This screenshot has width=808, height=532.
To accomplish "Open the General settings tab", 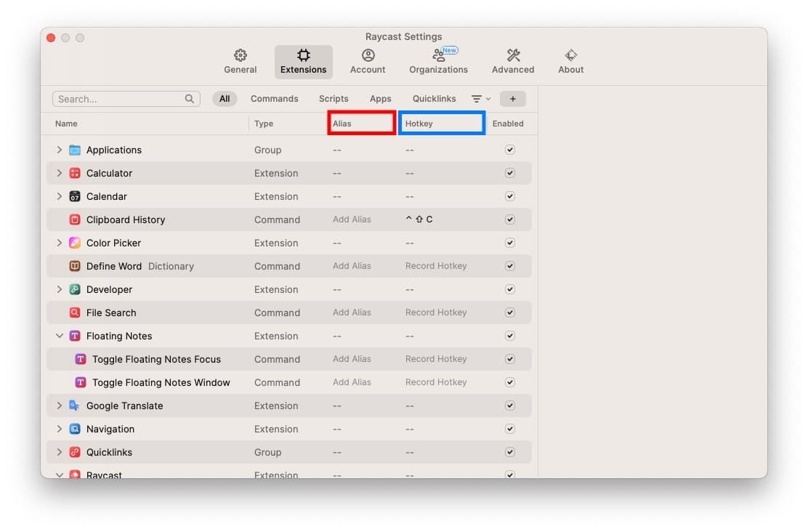I will point(240,61).
